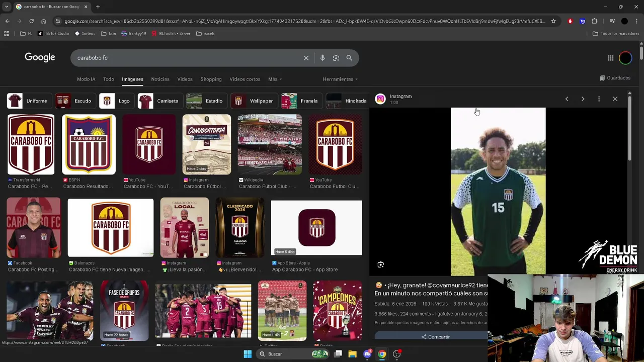The image size is (644, 362).
Task: Switch to the Noticias tab
Action: pyautogui.click(x=160, y=79)
